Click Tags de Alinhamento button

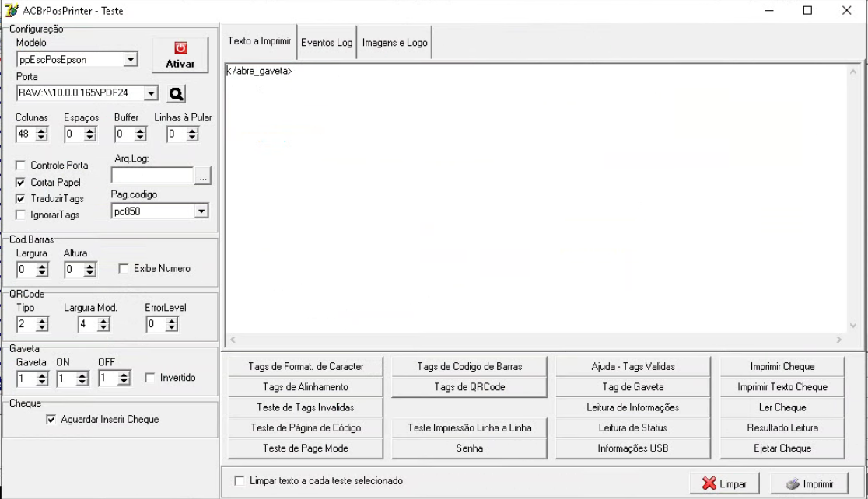pos(306,387)
